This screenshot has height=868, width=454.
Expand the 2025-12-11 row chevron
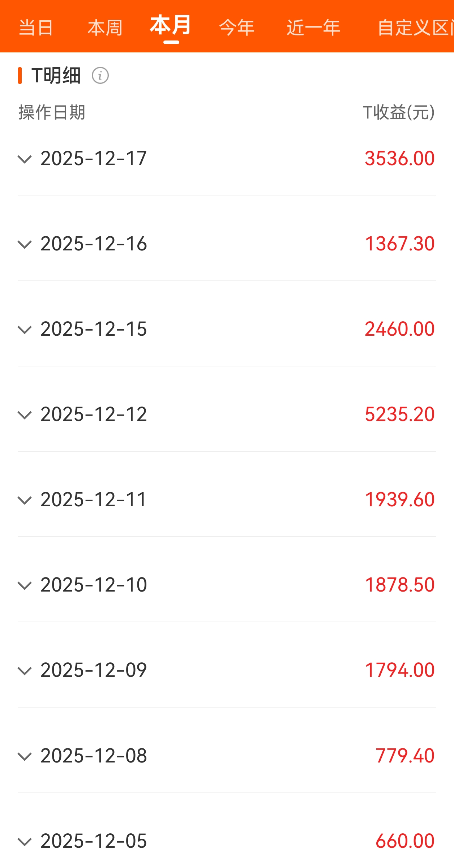pos(25,500)
